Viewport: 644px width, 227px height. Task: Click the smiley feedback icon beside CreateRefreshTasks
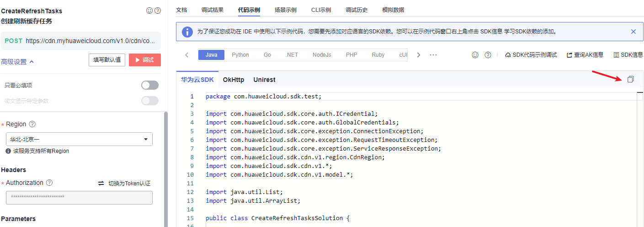click(149, 11)
